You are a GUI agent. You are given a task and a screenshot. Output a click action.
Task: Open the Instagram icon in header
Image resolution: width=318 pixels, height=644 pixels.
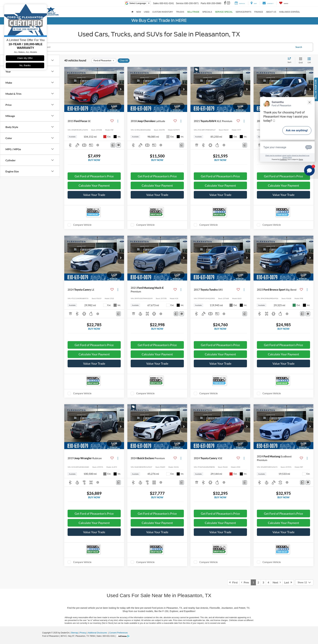pyautogui.click(x=229, y=3)
